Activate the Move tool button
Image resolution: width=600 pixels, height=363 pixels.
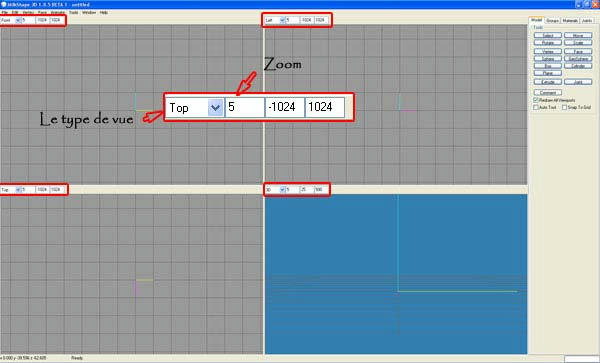[578, 35]
